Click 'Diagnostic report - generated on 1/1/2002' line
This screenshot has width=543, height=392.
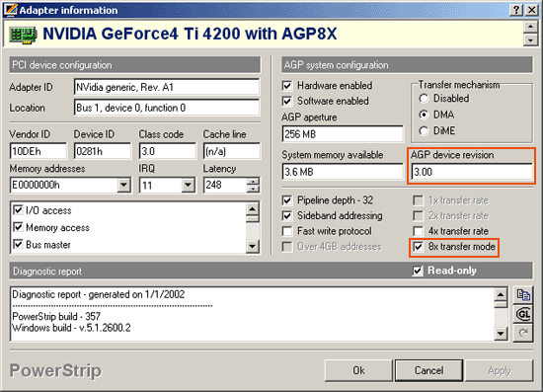99,294
